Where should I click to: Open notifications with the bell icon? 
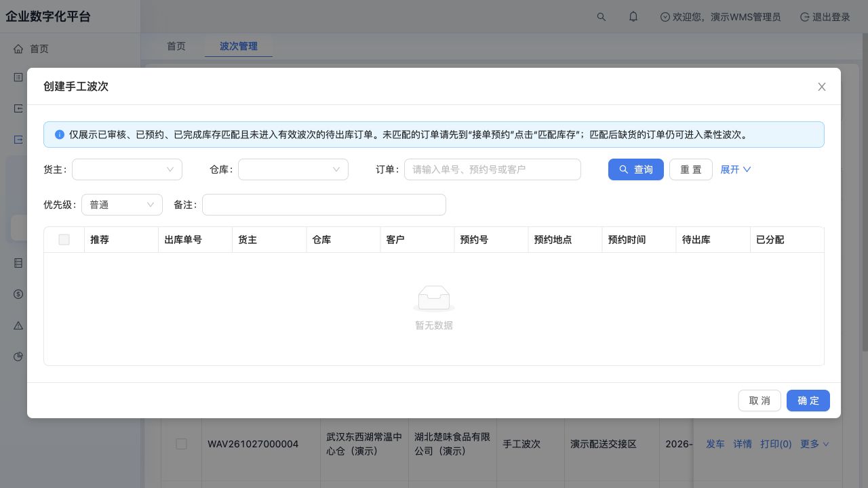(x=633, y=17)
